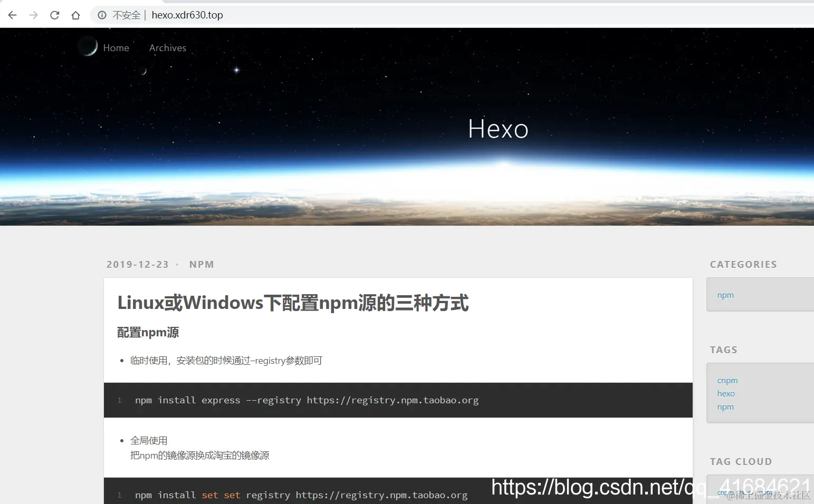This screenshot has width=814, height=504.
Task: Select the cnpm tag
Action: 727,381
